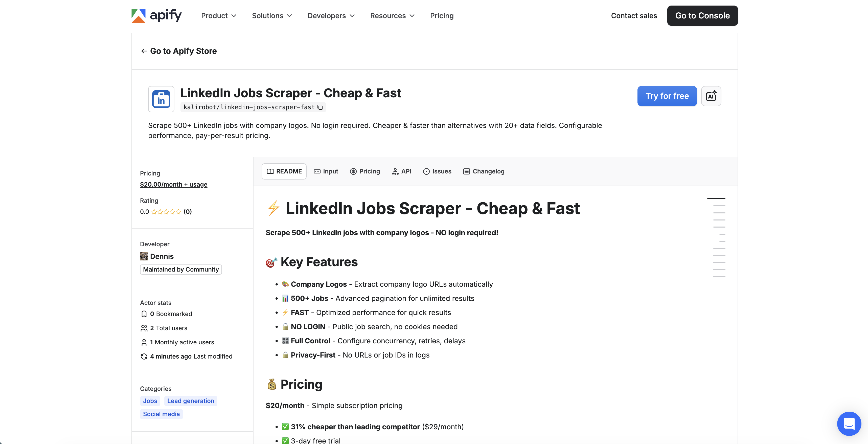Expand the Product dropdown menu
Image resolution: width=868 pixels, height=444 pixels.
218,15
